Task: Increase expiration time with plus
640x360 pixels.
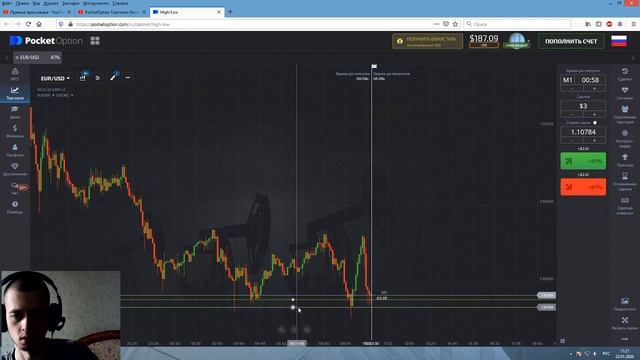Action: point(594,88)
